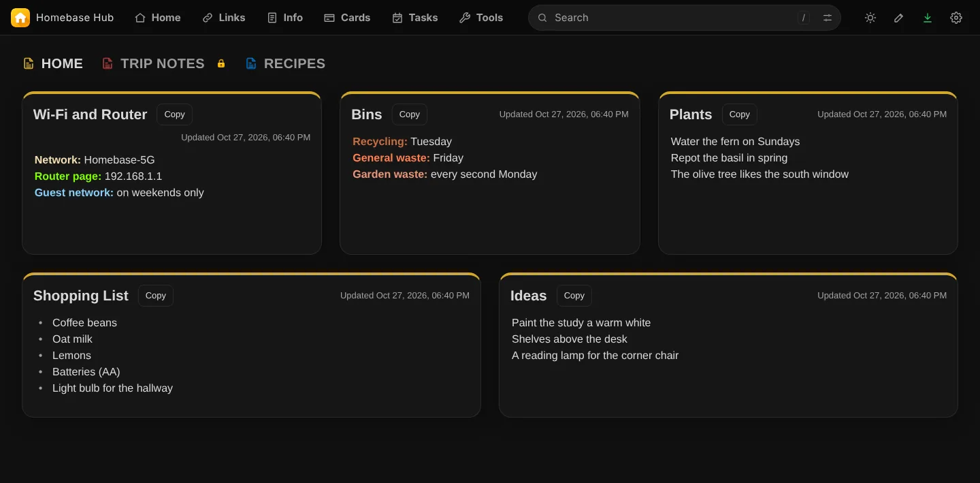Click 'Shelves above the desk'

(570, 339)
